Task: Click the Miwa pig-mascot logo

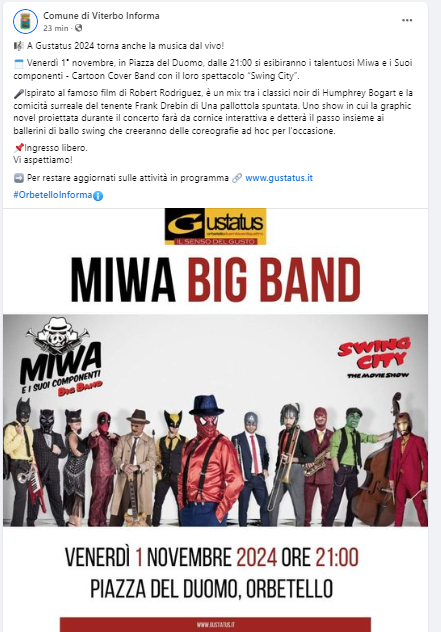Action: click(x=60, y=357)
